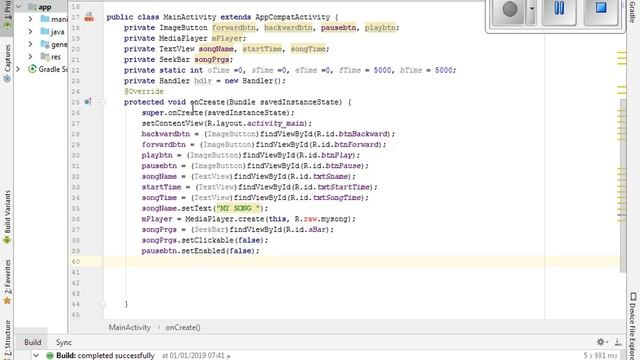This screenshot has width=640, height=360.
Task: Click the build duration '5 s 981 ms'
Action: [600, 356]
